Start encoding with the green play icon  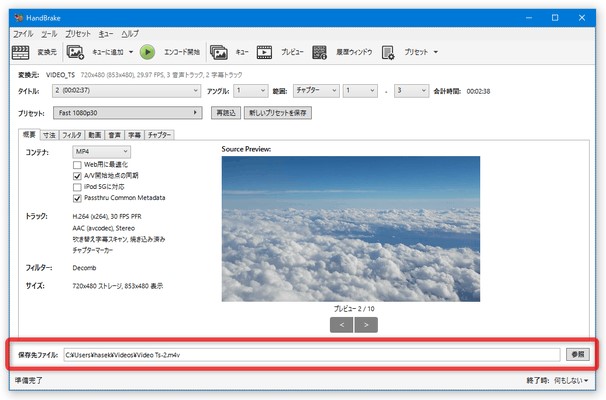(x=147, y=52)
